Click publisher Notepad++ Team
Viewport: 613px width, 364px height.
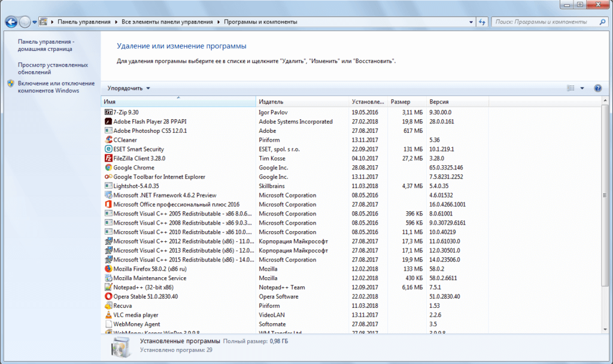pyautogui.click(x=281, y=287)
